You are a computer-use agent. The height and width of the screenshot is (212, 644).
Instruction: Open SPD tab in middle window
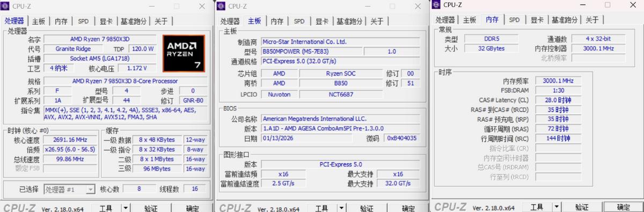299,21
